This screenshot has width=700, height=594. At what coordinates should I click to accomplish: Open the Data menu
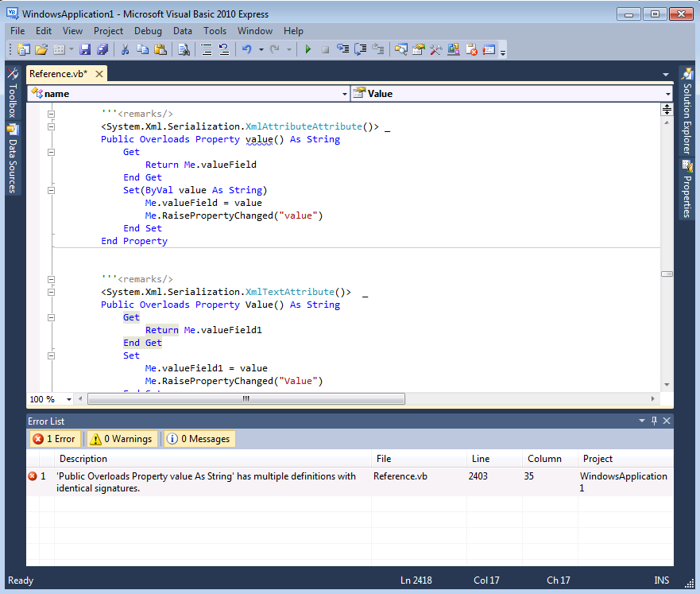[x=183, y=31]
